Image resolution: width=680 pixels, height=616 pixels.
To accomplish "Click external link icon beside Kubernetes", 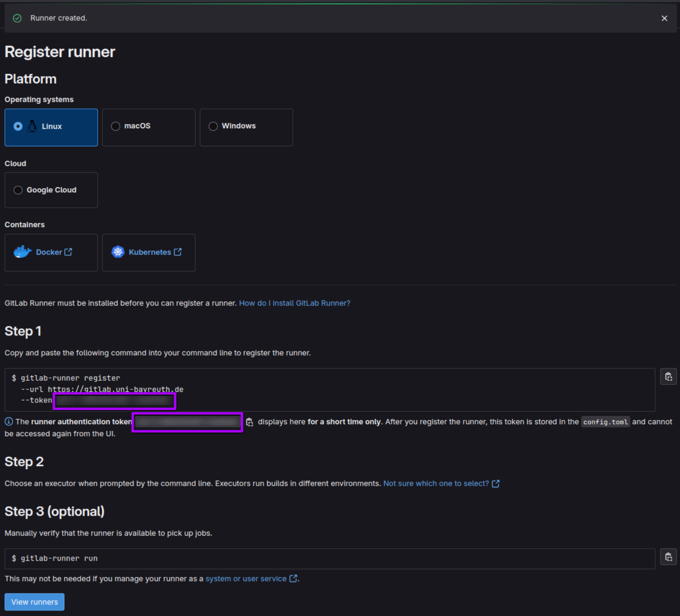I will (178, 252).
